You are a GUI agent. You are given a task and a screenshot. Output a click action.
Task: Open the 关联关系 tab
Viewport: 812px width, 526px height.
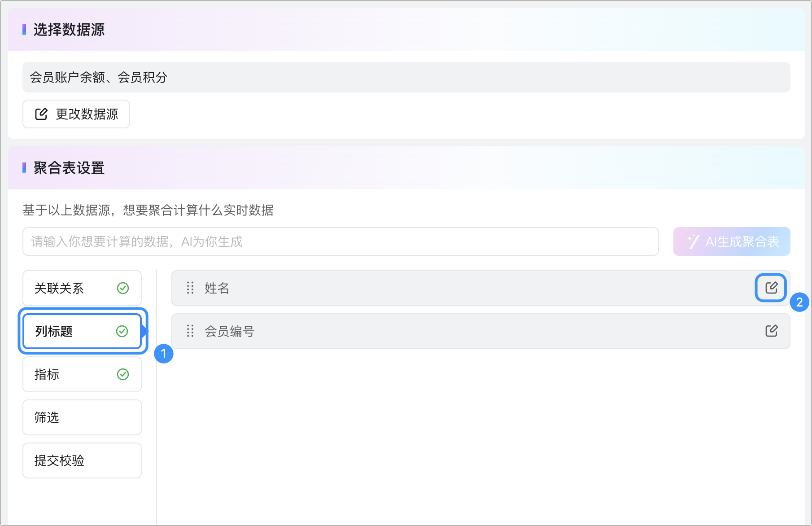click(82, 288)
